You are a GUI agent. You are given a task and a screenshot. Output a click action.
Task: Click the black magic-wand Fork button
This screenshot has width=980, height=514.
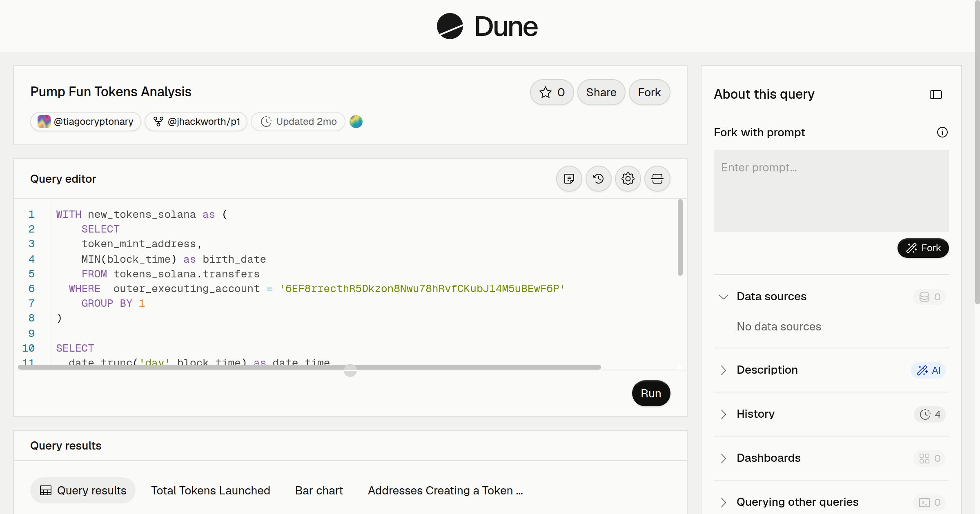923,248
